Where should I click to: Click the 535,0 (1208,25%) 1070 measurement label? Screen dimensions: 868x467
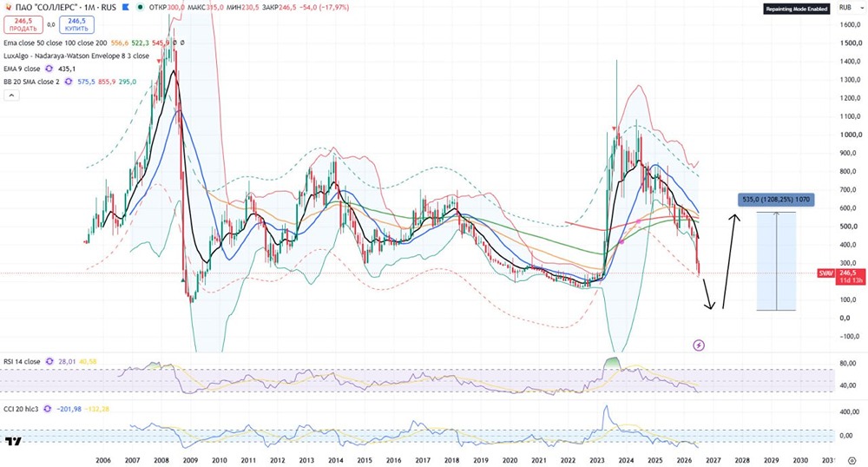[x=776, y=200]
